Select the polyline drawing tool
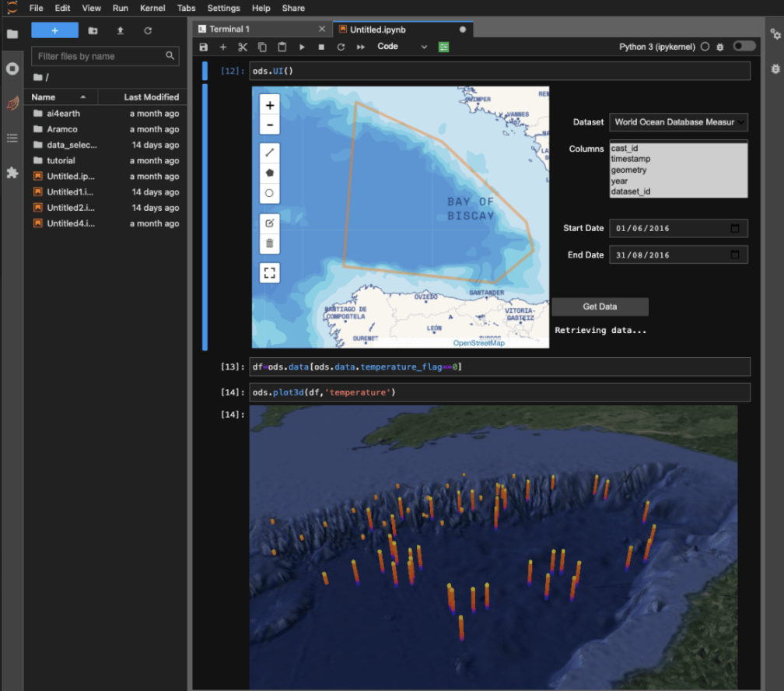The image size is (784, 691). point(269,152)
